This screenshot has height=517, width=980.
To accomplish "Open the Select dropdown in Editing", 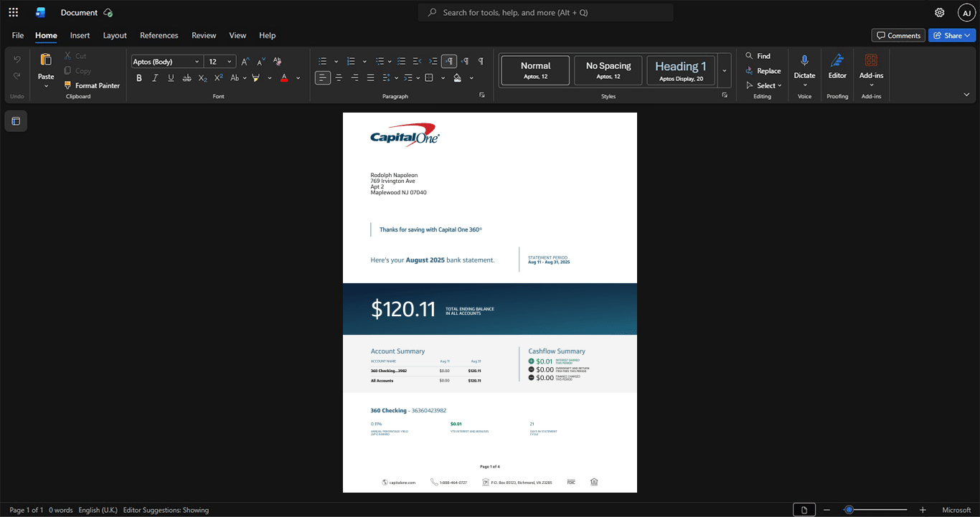I will click(x=764, y=85).
